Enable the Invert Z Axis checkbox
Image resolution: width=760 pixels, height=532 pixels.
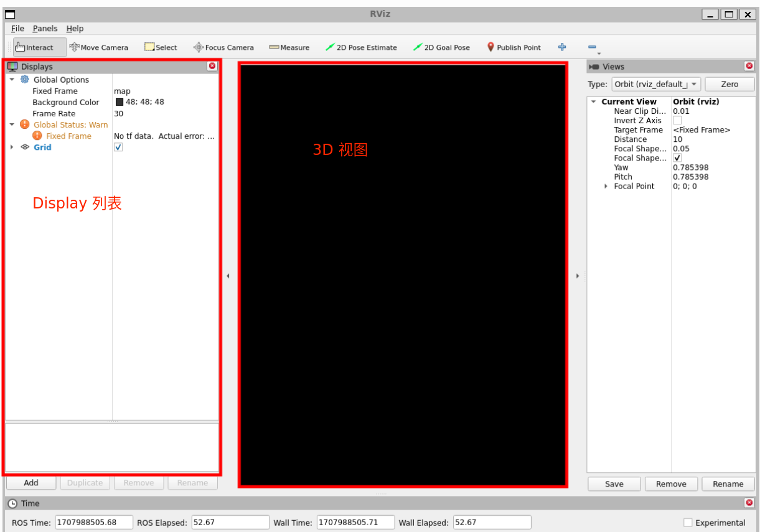pos(677,120)
